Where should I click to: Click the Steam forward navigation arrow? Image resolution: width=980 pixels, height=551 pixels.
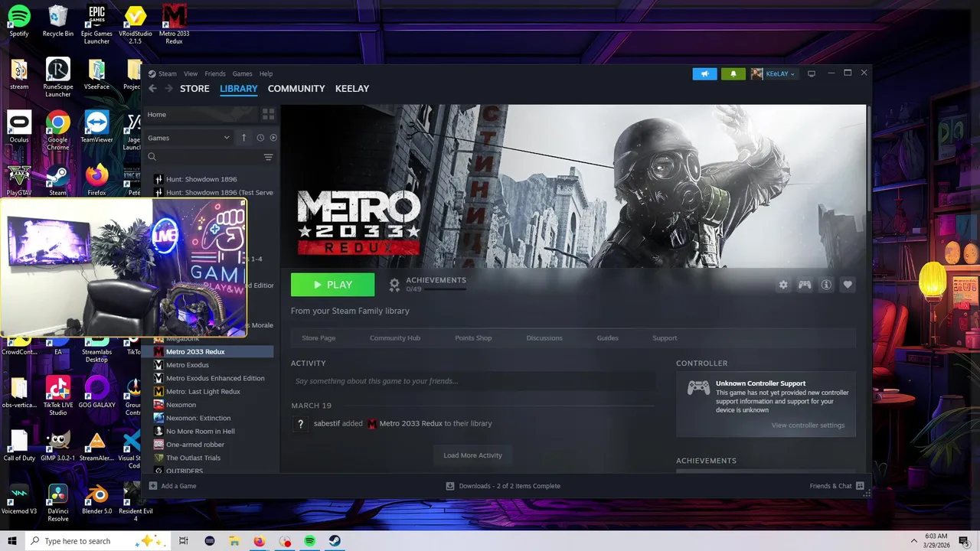(168, 89)
